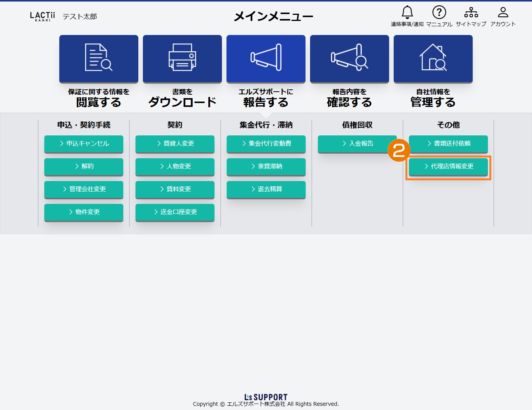The height and width of the screenshot is (410, 532).
Task: Click the 集金代行変動費 button
Action: [x=266, y=144]
